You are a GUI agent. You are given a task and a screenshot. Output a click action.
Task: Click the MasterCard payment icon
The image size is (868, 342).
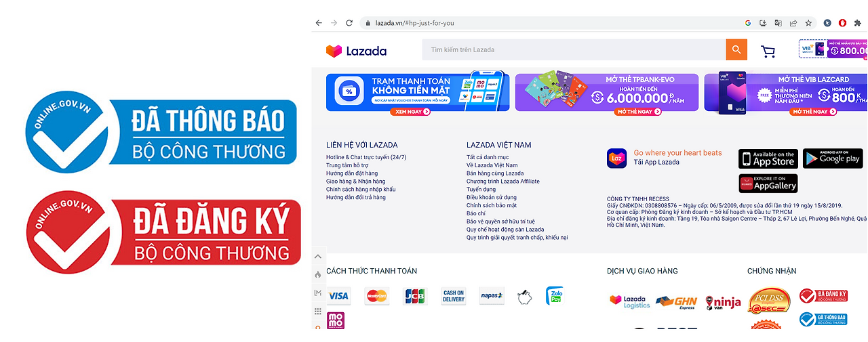click(376, 296)
